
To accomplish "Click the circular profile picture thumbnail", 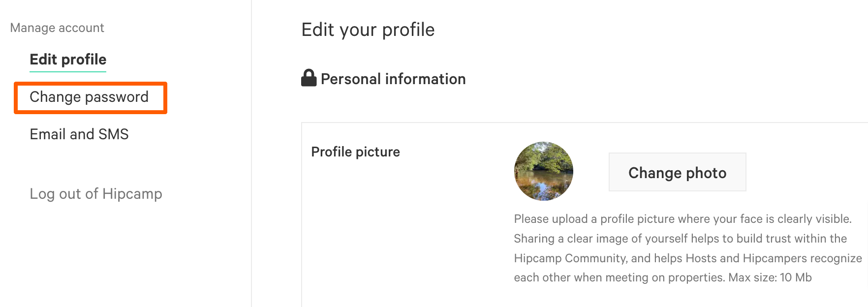I will [543, 171].
